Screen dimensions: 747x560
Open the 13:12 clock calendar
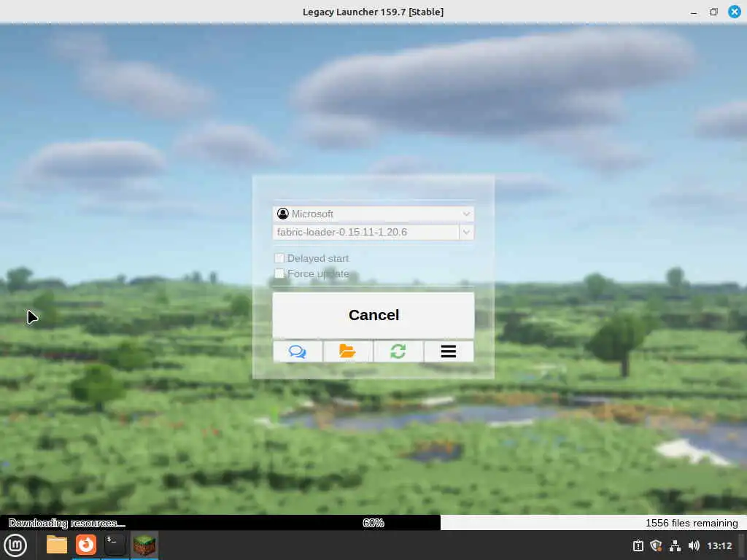coord(719,545)
